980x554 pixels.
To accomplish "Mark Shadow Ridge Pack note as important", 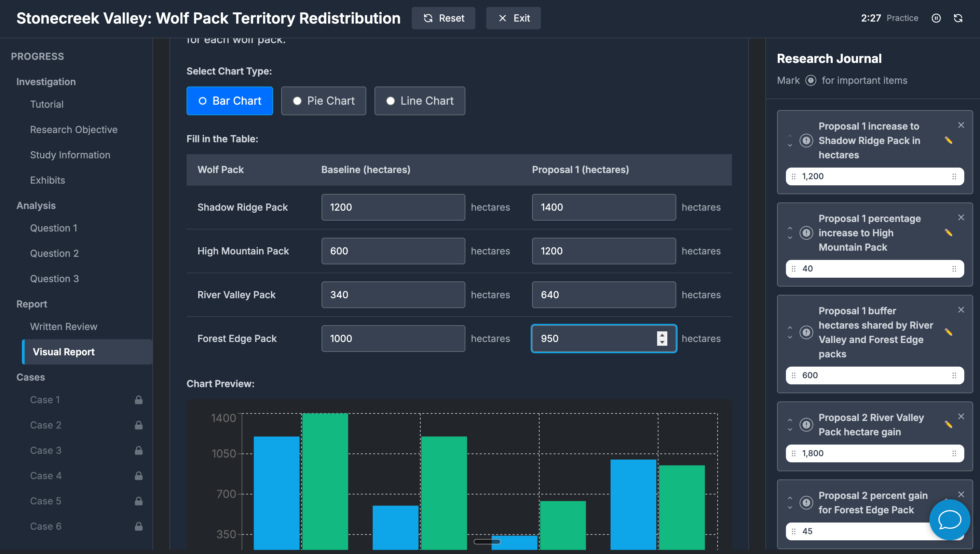I will point(806,141).
